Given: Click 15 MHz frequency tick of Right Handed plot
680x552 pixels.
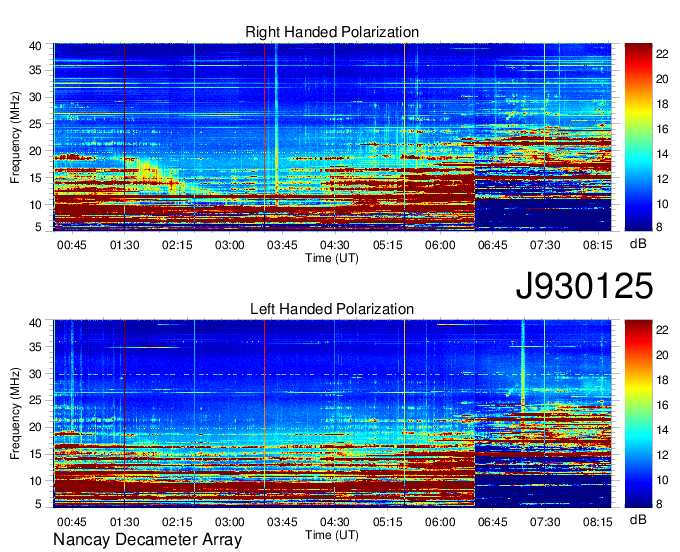Looking at the screenshot, I should pyautogui.click(x=35, y=178).
